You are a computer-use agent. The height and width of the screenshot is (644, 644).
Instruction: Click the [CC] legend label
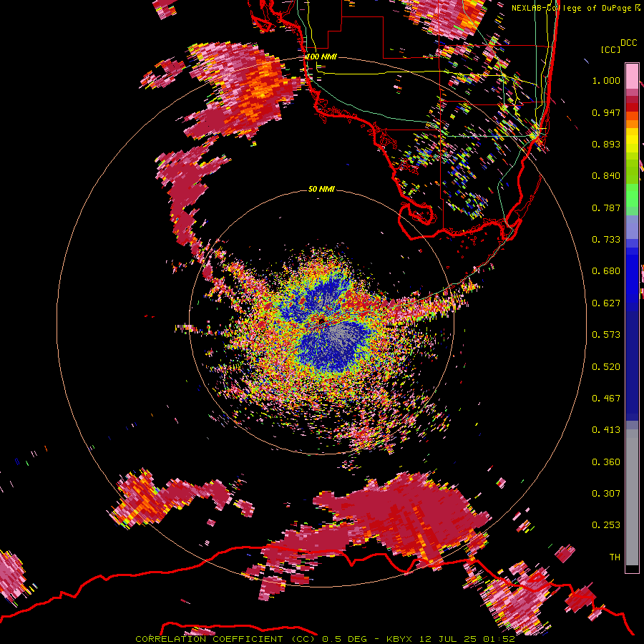pyautogui.click(x=611, y=49)
